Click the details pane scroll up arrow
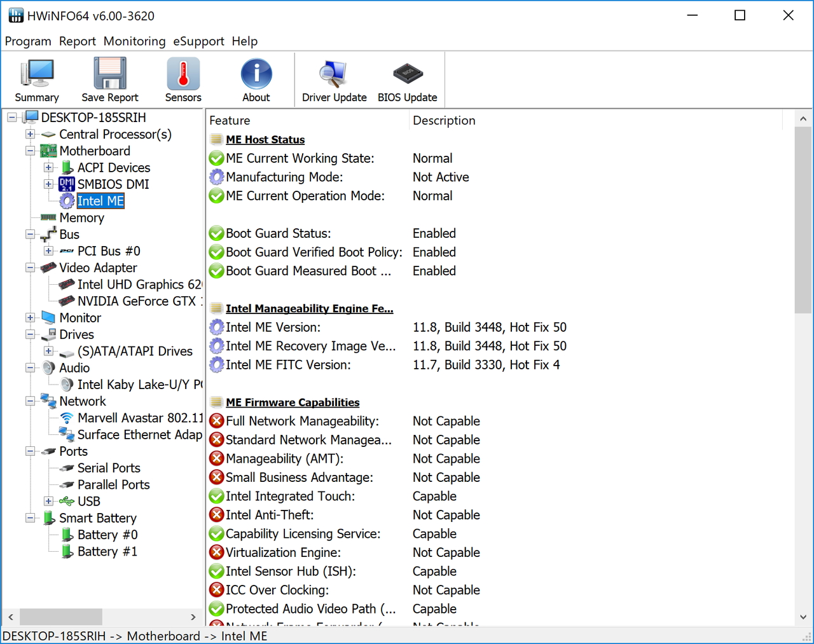 click(803, 119)
